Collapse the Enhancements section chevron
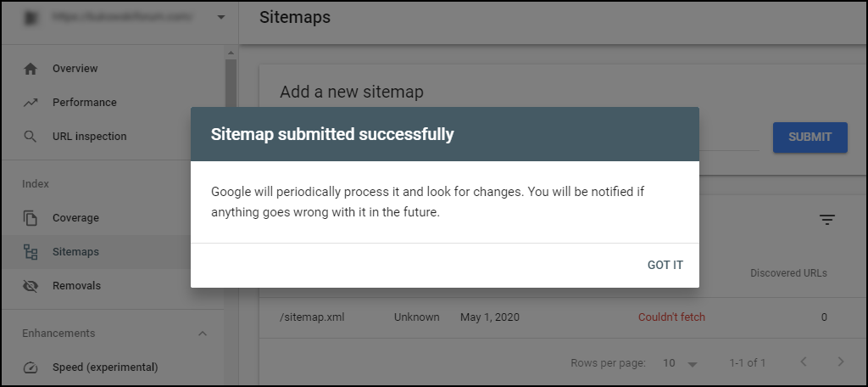The height and width of the screenshot is (387, 868). point(203,334)
